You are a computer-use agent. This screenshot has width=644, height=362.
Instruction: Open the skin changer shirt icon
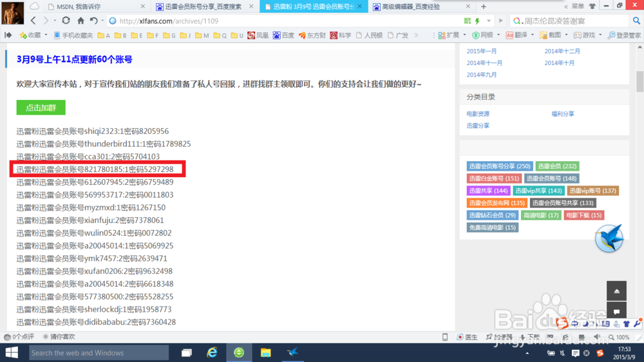coord(592,6)
